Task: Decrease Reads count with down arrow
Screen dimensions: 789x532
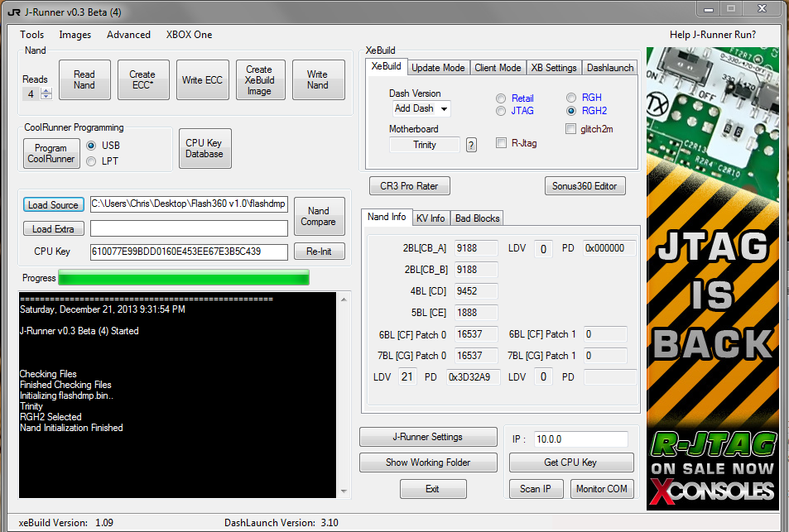Action: [46, 97]
